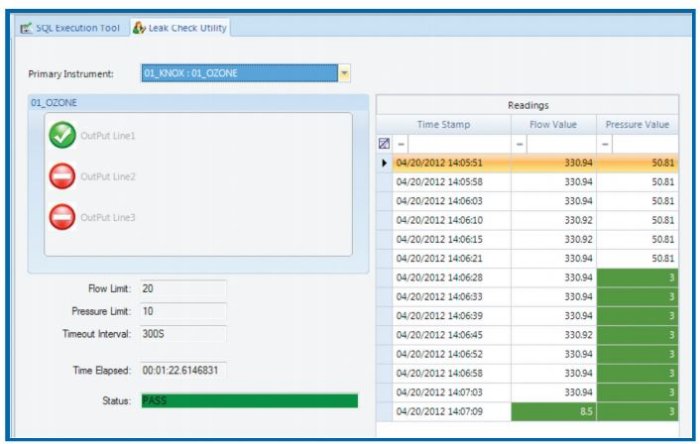The image size is (700, 444).
Task: Sort by the Pressure Value column header
Action: (637, 124)
